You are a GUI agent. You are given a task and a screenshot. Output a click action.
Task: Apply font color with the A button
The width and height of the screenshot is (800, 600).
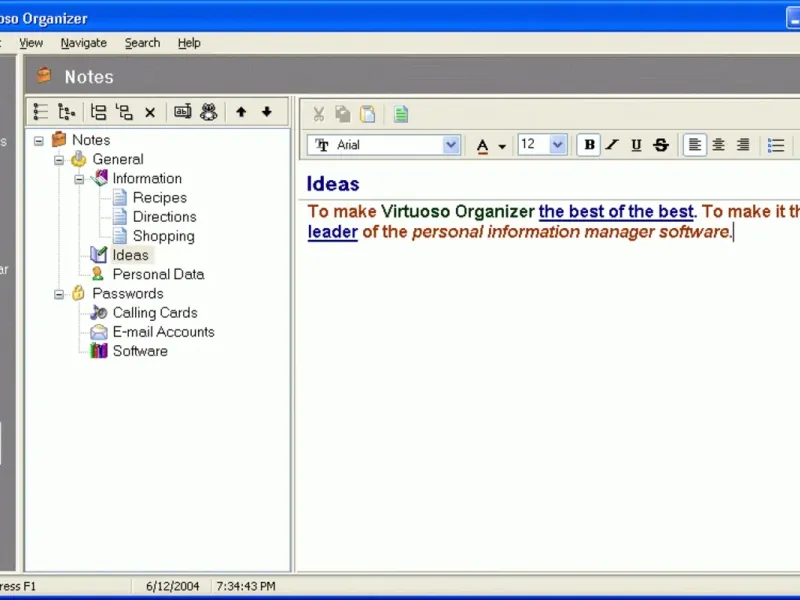tap(482, 146)
